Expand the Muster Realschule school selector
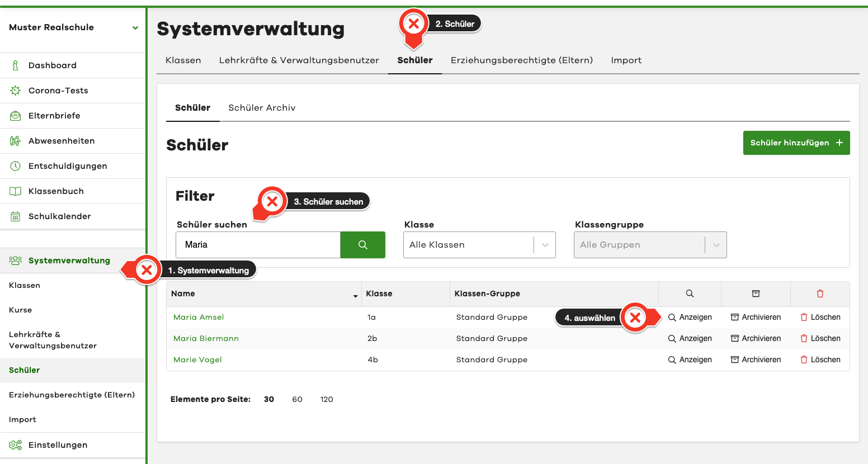 tap(135, 27)
